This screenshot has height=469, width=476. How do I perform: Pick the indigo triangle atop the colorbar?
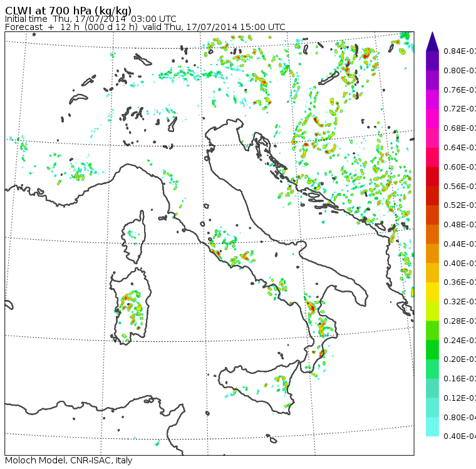433,41
